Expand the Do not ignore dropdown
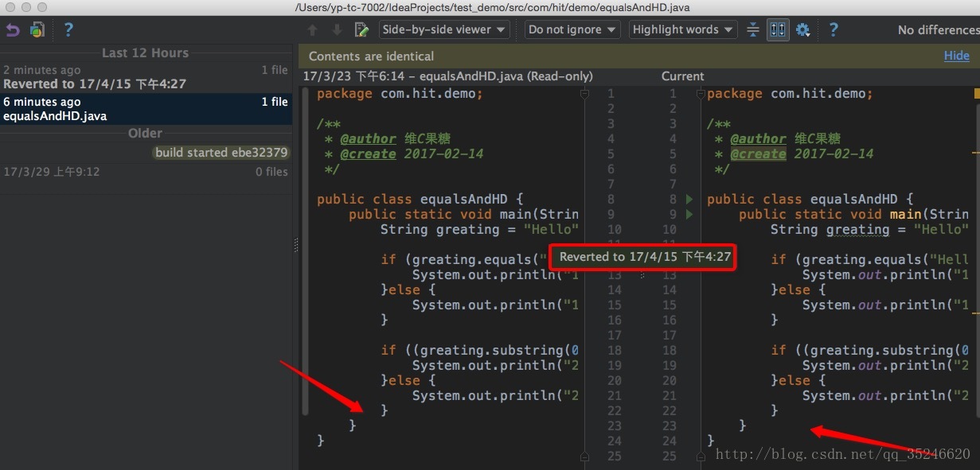Image resolution: width=980 pixels, height=470 pixels. (572, 30)
